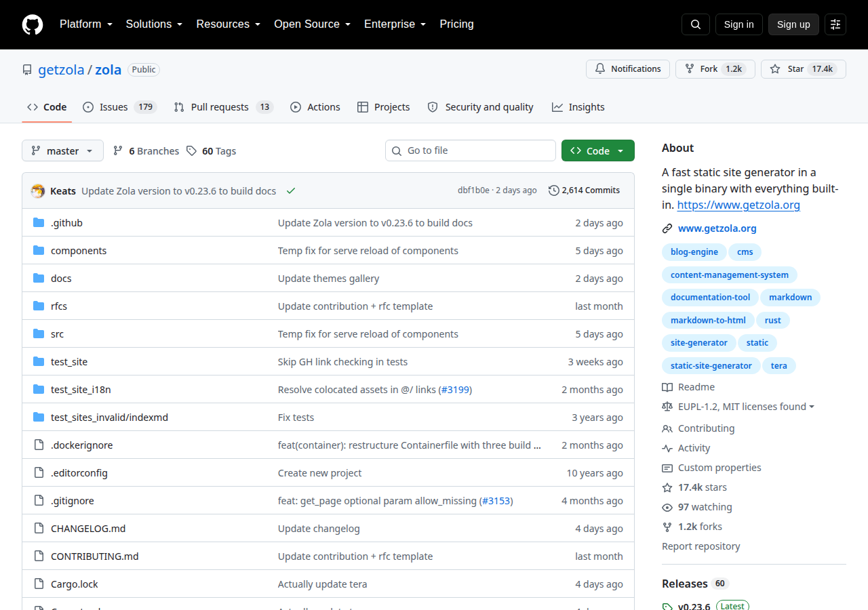Click the Sign in button

click(739, 24)
